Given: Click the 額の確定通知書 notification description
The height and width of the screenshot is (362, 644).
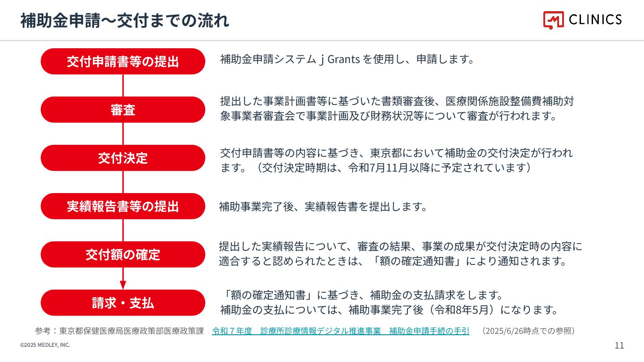Looking at the screenshot, I should (401, 254).
